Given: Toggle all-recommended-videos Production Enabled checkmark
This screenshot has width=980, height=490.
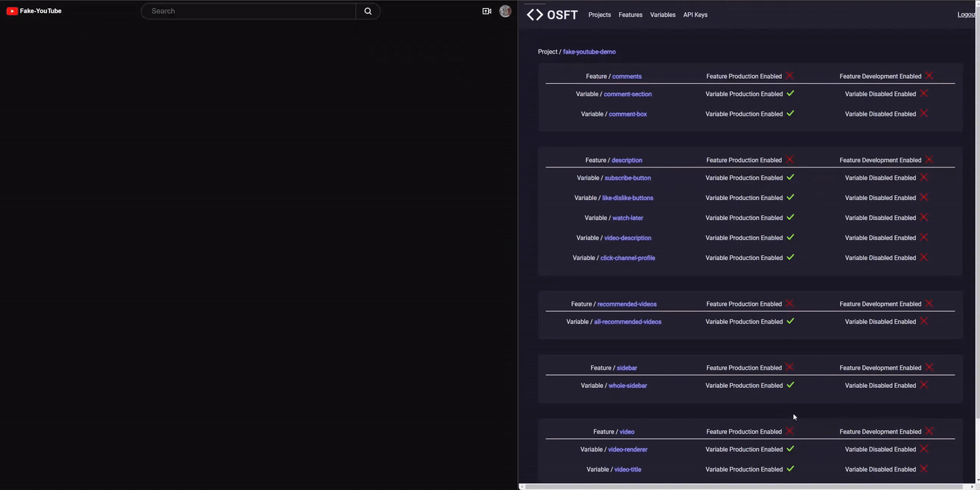Looking at the screenshot, I should point(790,321).
